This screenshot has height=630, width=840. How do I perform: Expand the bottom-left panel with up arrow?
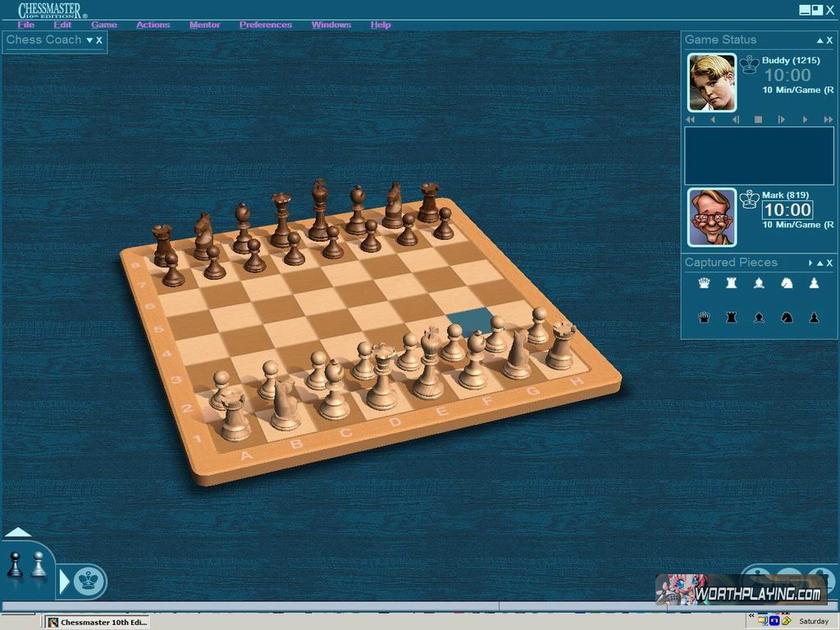click(x=17, y=532)
